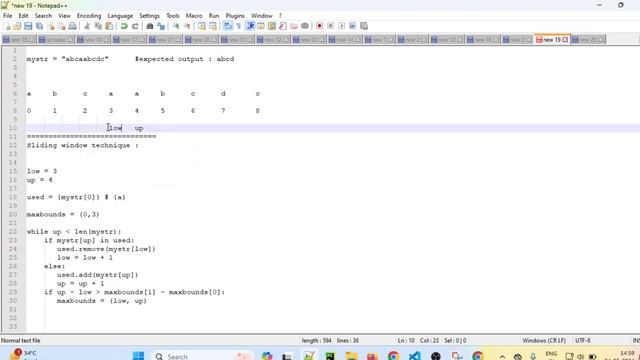The width and height of the screenshot is (640, 360).
Task: Toggle file monitoring eye icon
Action: (305, 26)
